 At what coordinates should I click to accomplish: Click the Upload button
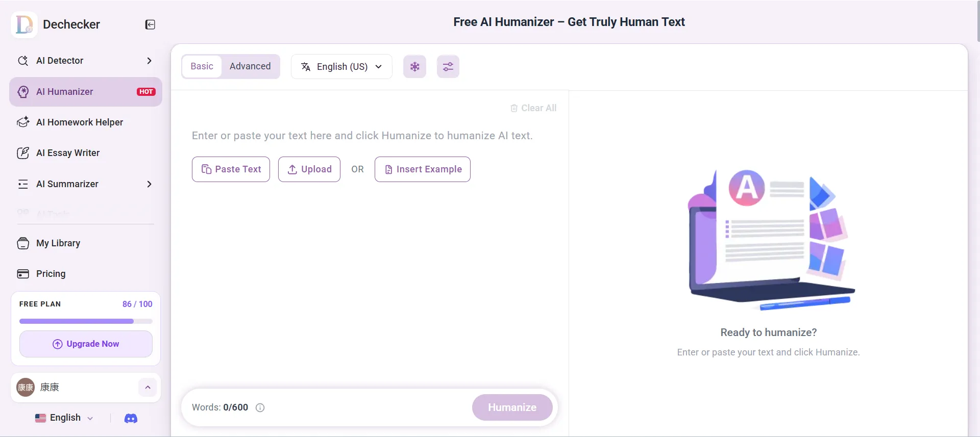309,169
